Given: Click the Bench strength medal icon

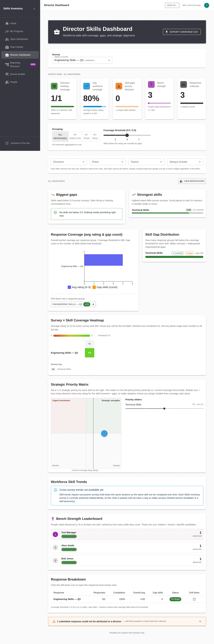Looking at the screenshot, I should pyautogui.click(x=151, y=84).
